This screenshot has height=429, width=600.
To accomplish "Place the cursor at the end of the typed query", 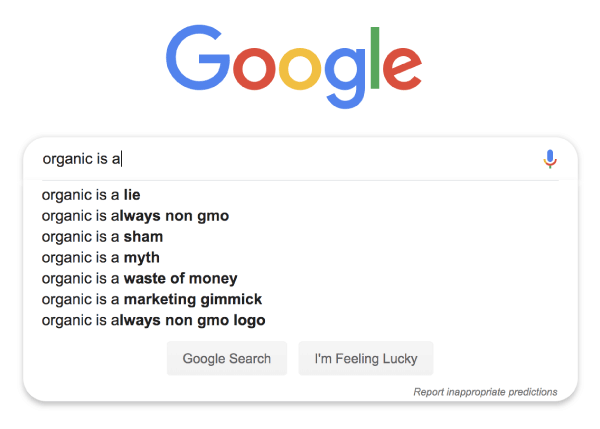I will click(x=121, y=159).
